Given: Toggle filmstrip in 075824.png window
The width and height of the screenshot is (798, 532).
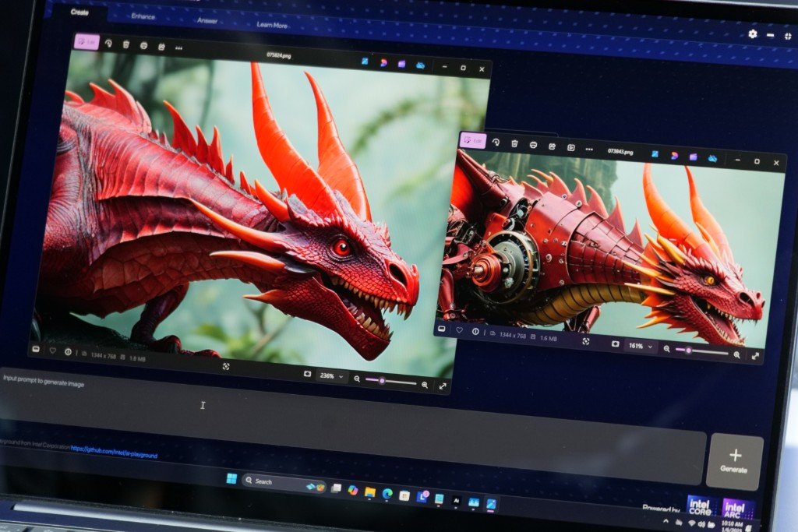Looking at the screenshot, I should pos(36,350).
